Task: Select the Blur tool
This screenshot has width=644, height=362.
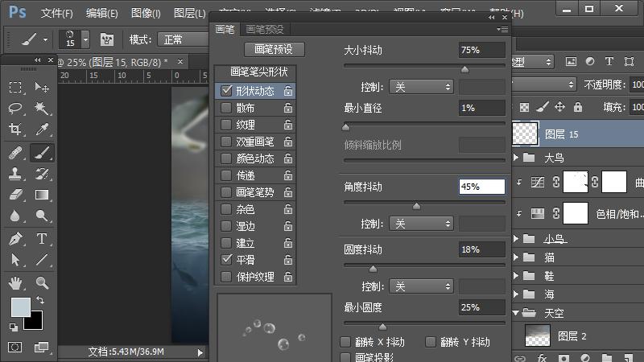Action: click(15, 215)
